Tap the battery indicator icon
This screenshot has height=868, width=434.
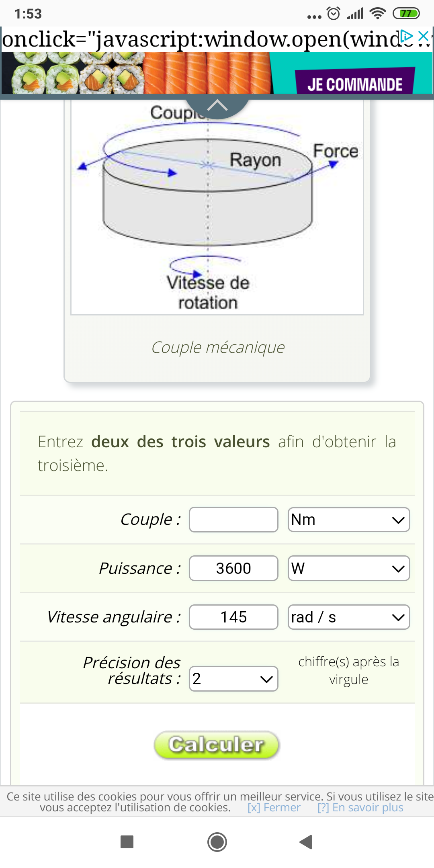tap(406, 14)
